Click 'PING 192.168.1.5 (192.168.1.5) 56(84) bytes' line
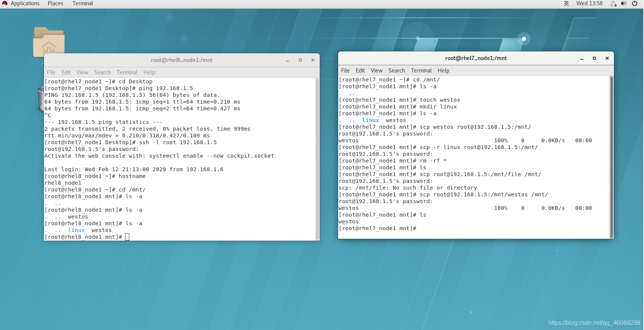644x330 pixels. coord(132,95)
